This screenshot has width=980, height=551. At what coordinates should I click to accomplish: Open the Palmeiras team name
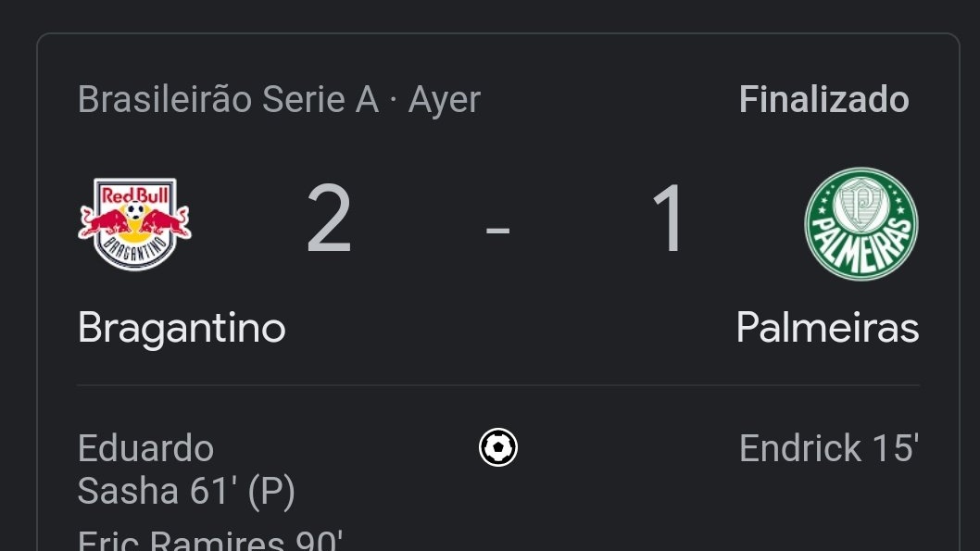click(x=827, y=327)
